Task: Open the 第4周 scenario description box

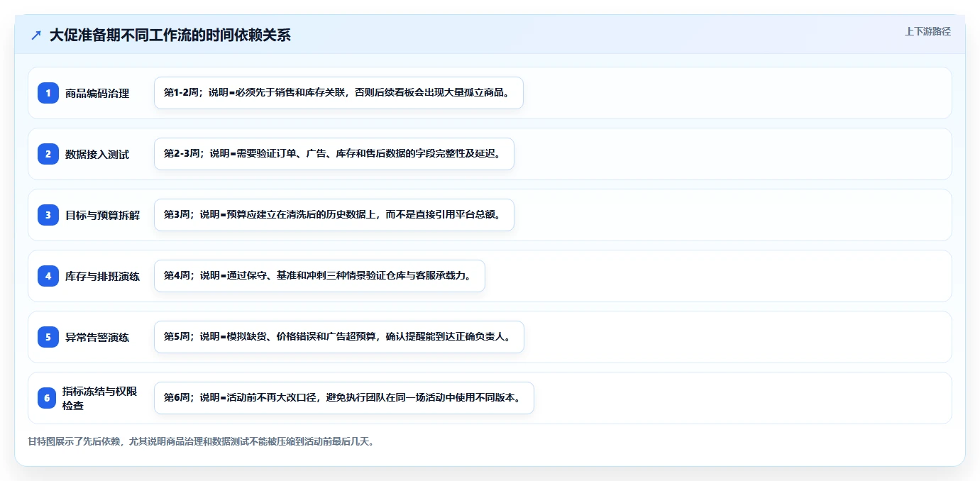Action: pyautogui.click(x=319, y=276)
